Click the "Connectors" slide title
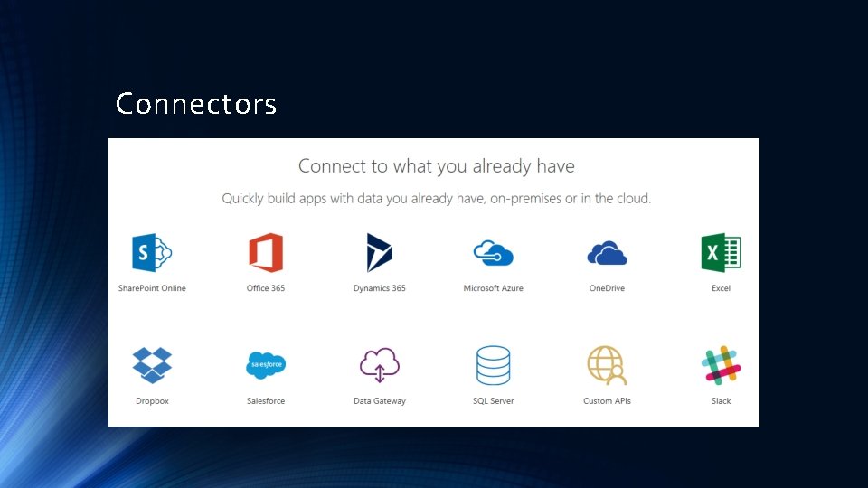This screenshot has width=868, height=488. coord(196,103)
